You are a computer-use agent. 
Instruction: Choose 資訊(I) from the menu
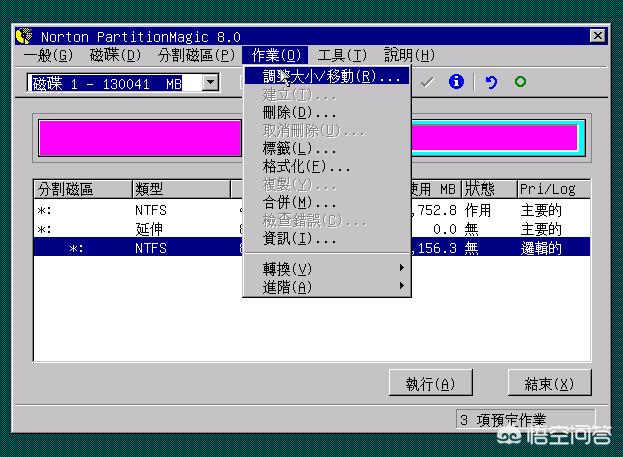pos(327,238)
